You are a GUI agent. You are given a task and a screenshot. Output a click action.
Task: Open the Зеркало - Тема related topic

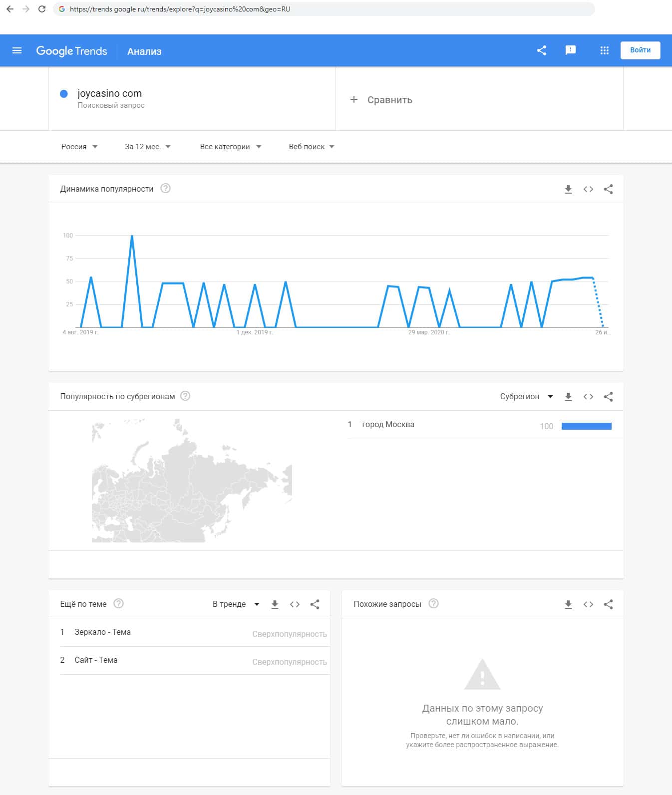(102, 632)
